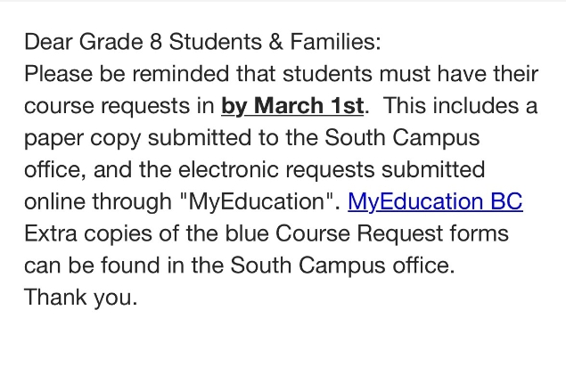Click the "Thank you." closing line
This screenshot has width=566, height=392.
(81, 298)
